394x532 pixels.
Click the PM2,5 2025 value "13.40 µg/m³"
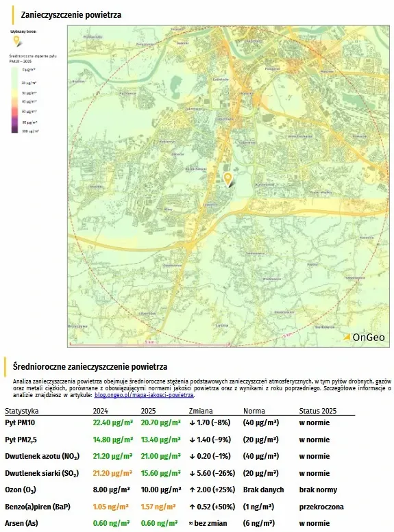coord(160,440)
